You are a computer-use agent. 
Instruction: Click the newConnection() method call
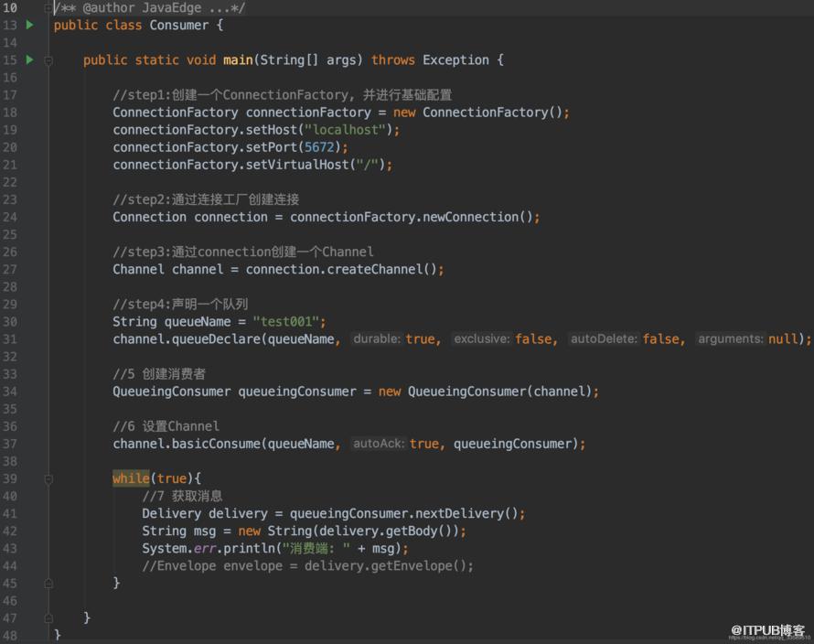(477, 217)
